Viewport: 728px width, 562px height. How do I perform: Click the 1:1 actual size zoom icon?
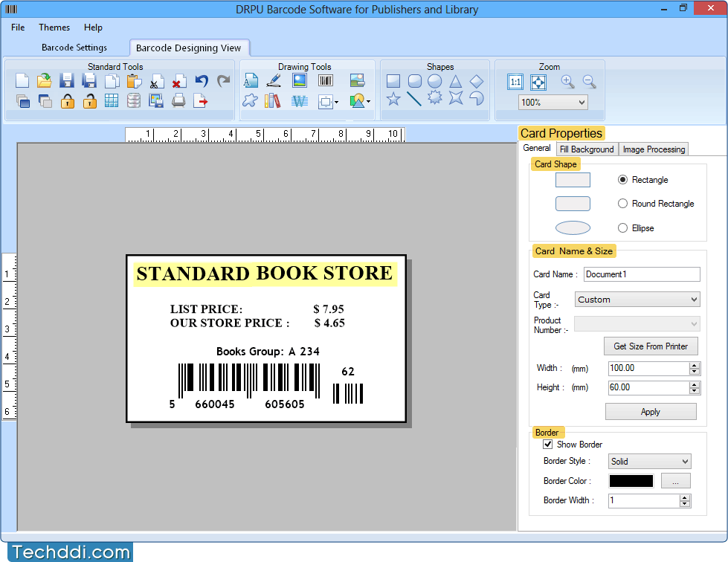coord(515,83)
